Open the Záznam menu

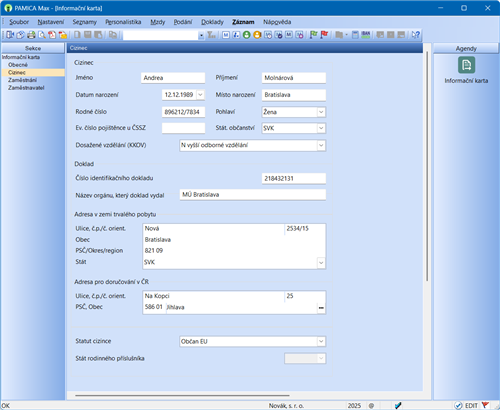(243, 22)
